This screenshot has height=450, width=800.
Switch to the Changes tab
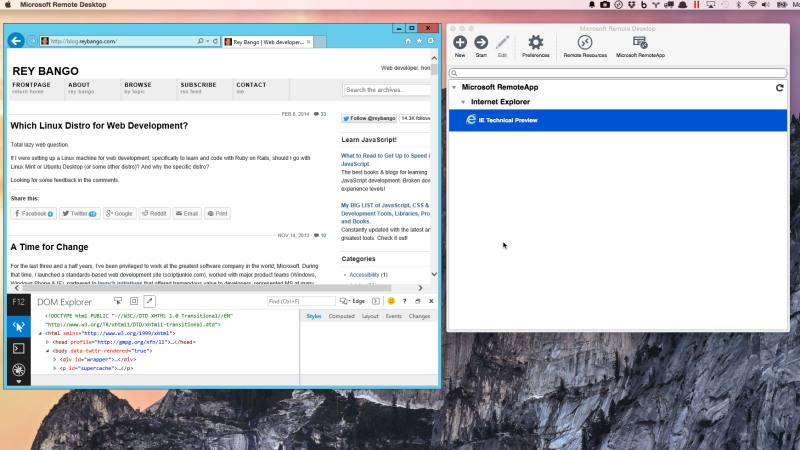pyautogui.click(x=419, y=316)
